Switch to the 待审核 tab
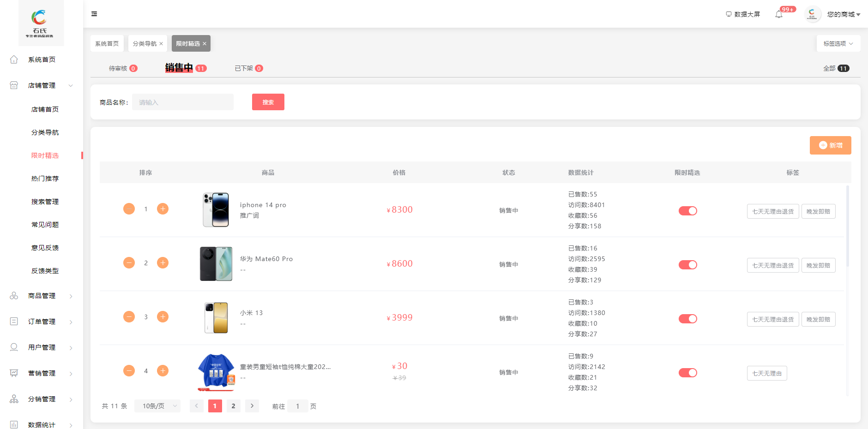Viewport: 868px width, 429px height. [x=123, y=68]
